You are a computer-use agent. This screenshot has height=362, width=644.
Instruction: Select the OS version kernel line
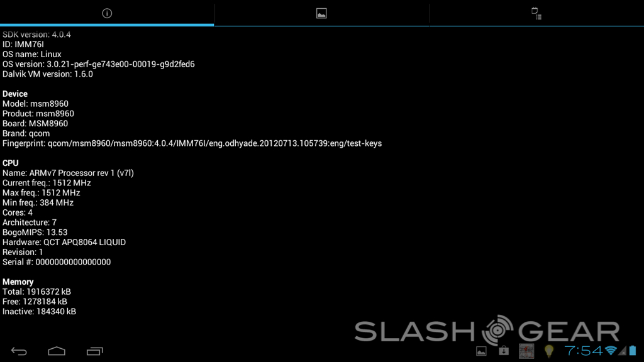99,64
